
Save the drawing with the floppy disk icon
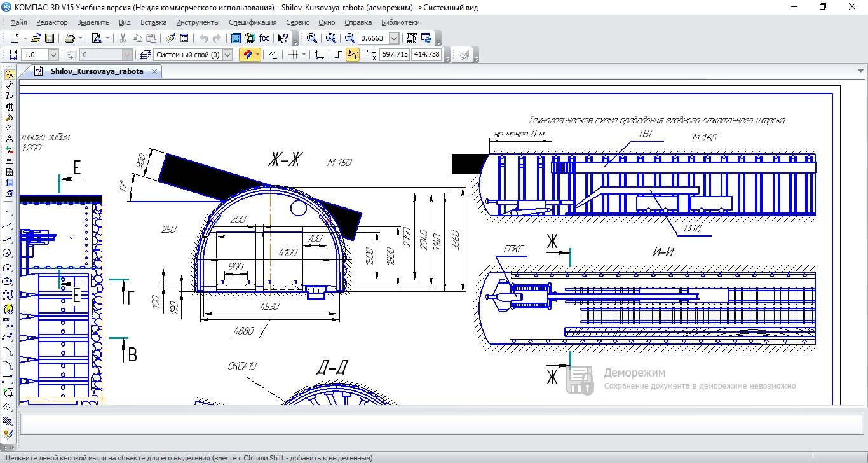tap(50, 38)
